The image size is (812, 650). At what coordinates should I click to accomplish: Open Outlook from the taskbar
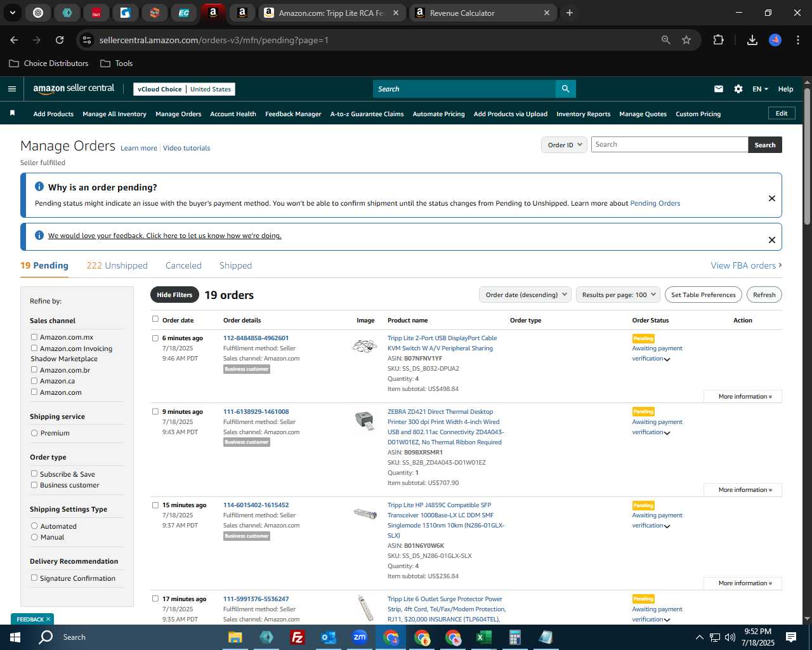329,637
